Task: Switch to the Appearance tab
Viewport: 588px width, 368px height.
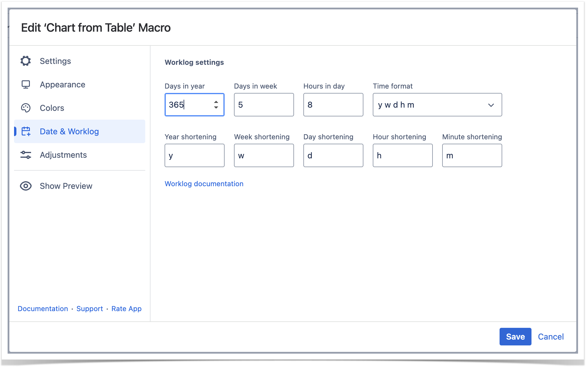Action: coord(62,84)
